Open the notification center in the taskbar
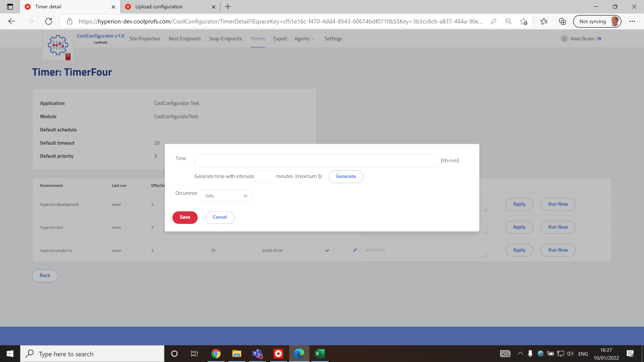Screen dimensions: 644x362 pos(631,353)
